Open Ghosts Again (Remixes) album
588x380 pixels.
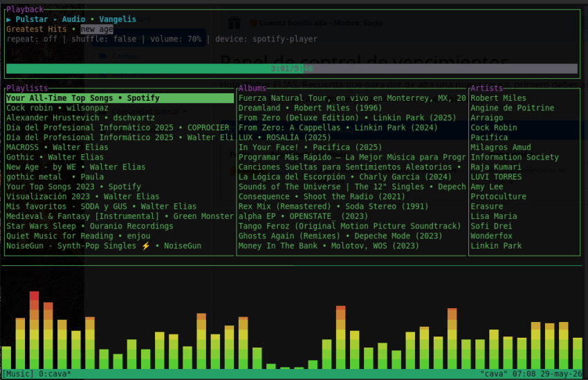[x=340, y=236]
